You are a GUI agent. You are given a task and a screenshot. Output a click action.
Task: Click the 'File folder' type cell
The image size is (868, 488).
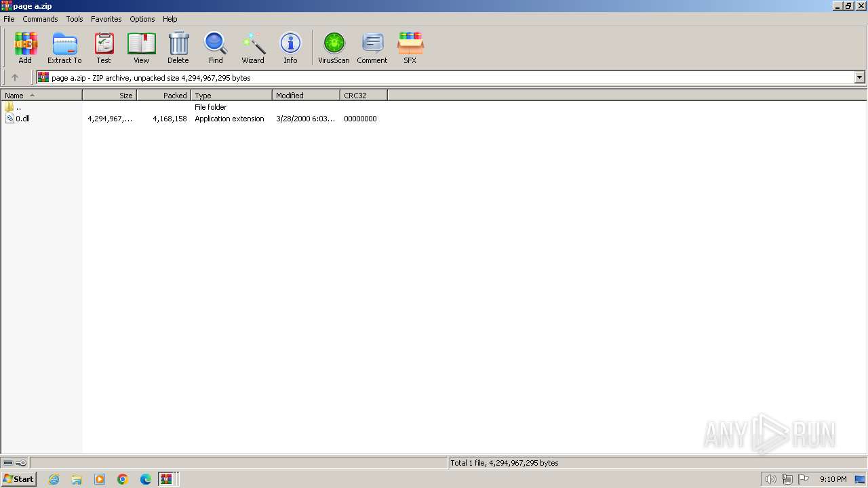210,107
